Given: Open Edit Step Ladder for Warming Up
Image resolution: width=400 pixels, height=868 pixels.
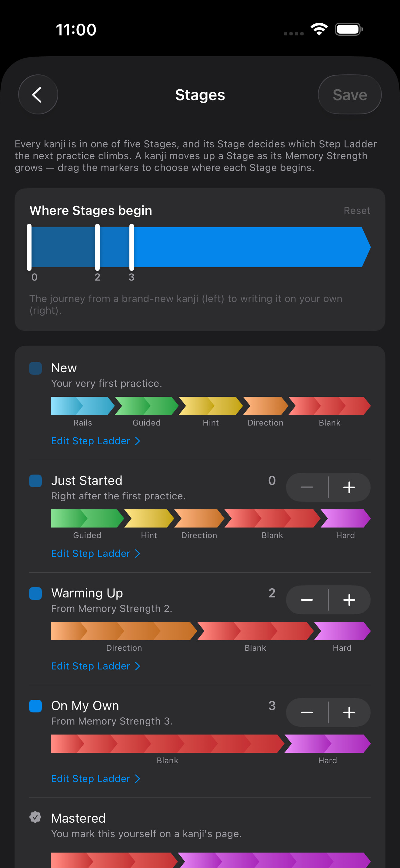Looking at the screenshot, I should [x=96, y=666].
